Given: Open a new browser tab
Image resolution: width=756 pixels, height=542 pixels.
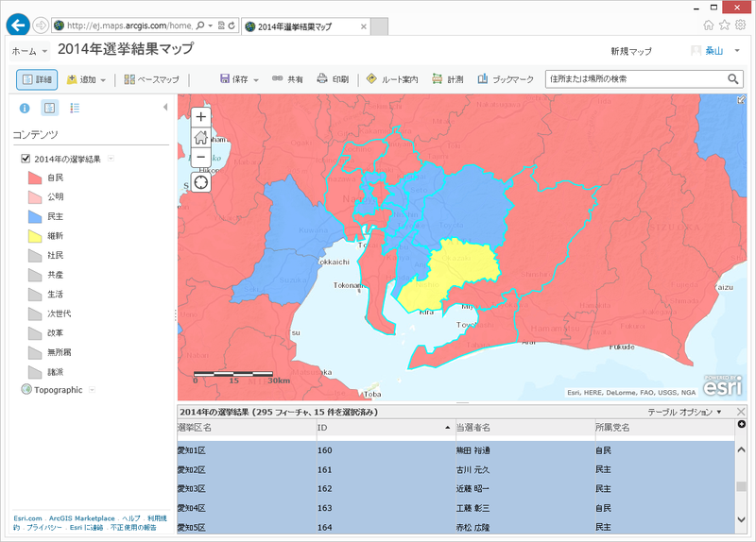Looking at the screenshot, I should tap(379, 26).
